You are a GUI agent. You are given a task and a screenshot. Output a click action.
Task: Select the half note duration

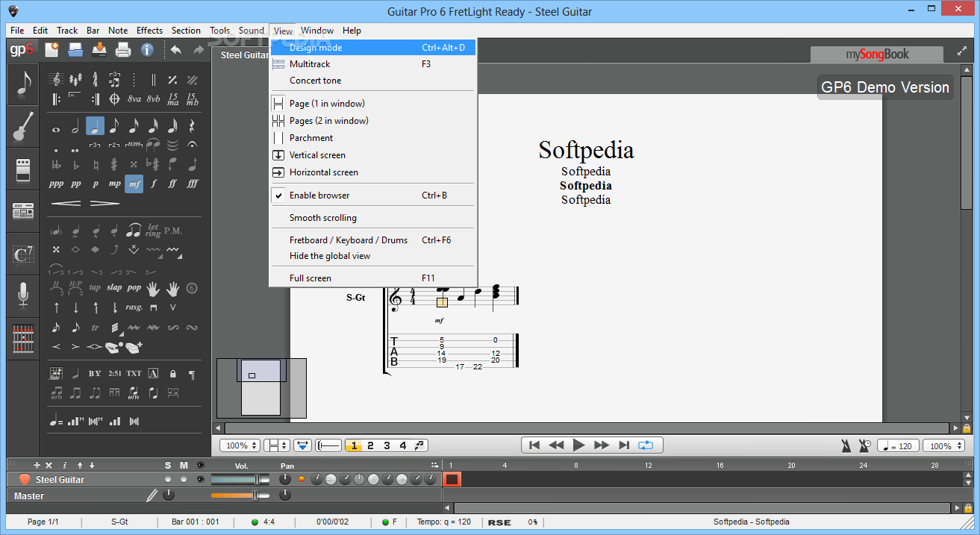tap(75, 127)
